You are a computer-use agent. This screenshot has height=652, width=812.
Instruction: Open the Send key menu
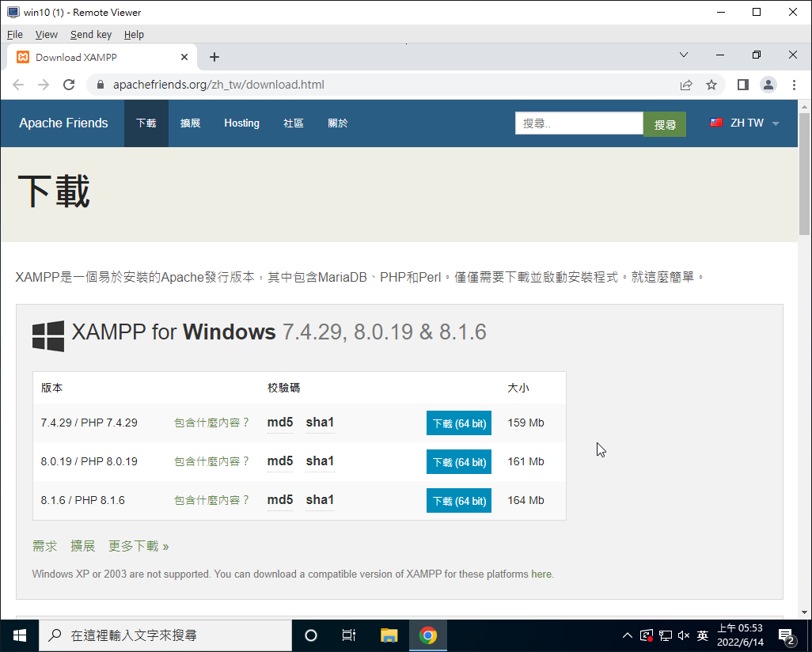coord(91,34)
